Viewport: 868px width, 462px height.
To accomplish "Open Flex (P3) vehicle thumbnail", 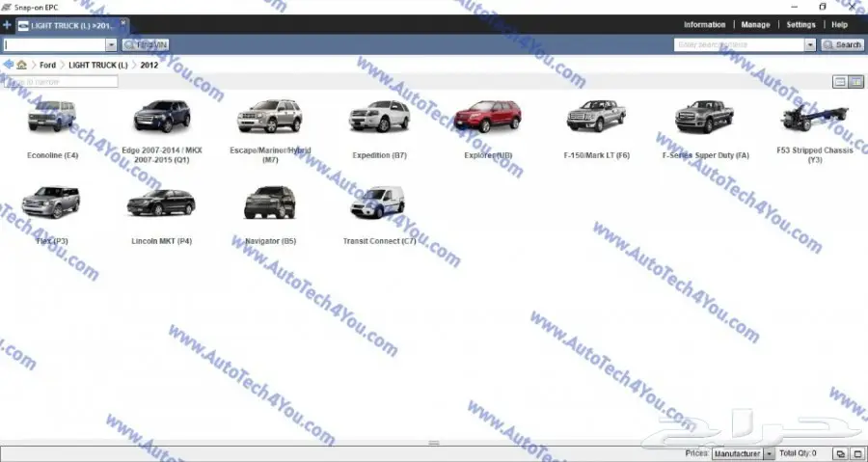I will tap(51, 202).
